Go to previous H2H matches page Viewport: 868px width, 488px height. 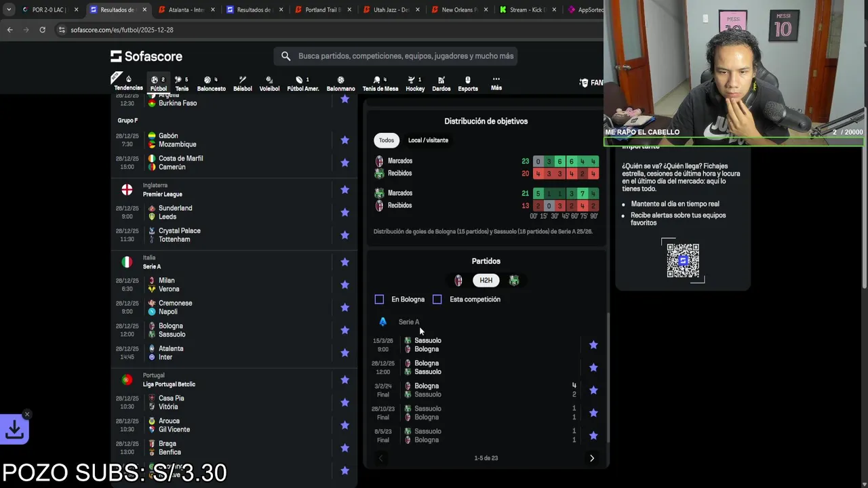click(x=380, y=458)
